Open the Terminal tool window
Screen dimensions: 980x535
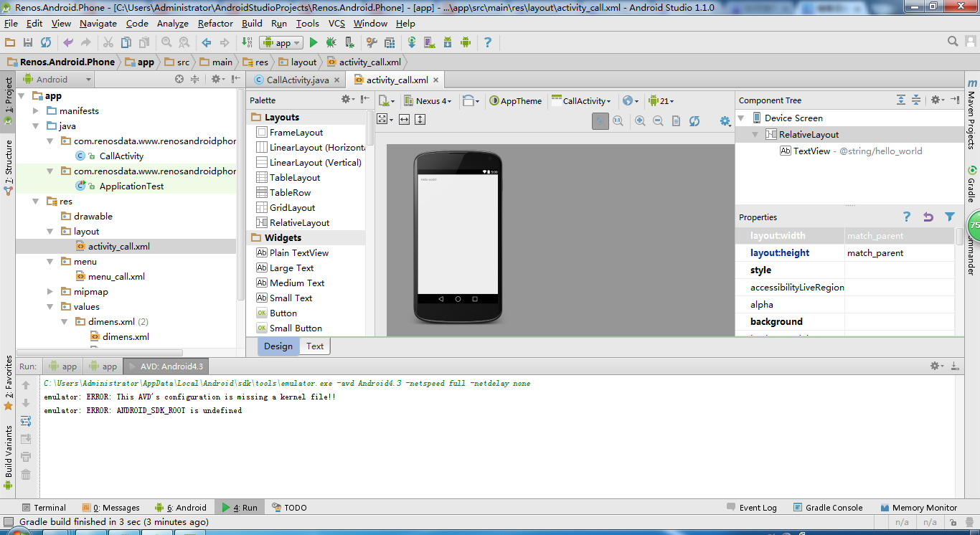pyautogui.click(x=44, y=507)
